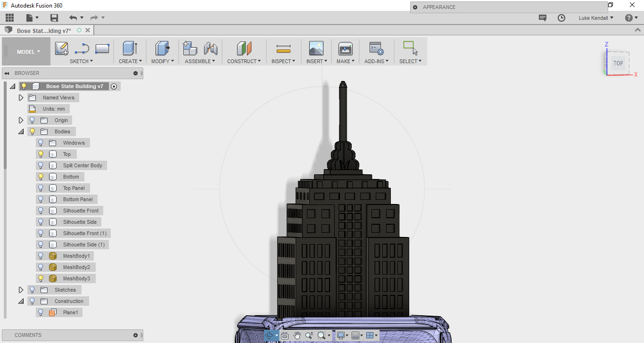Click the Scripts and Add-Ins icon

376,48
